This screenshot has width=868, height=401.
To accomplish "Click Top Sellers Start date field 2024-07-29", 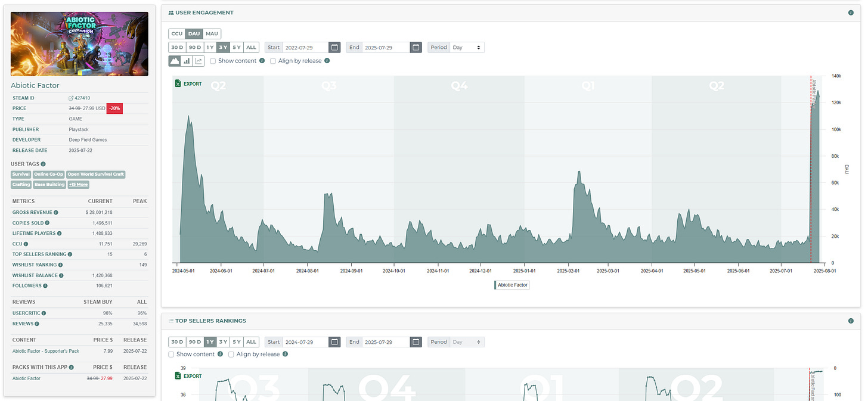I will pos(306,342).
